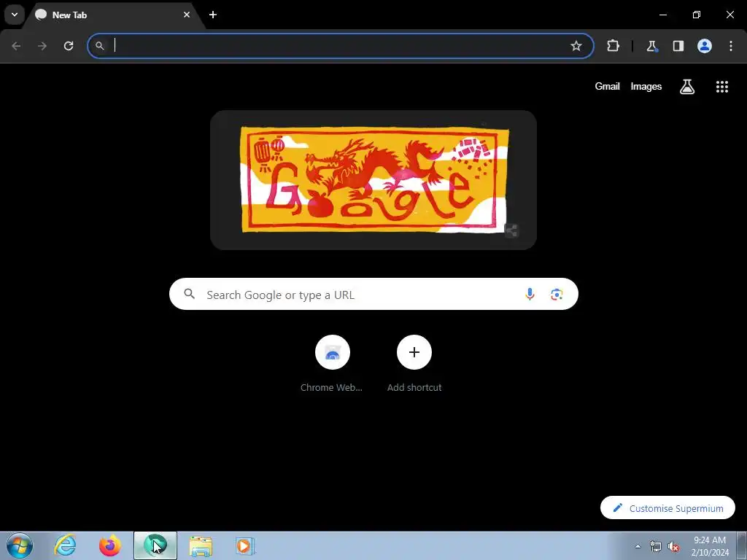
Task: Open Windows Media Player from taskbar
Action: click(x=245, y=545)
